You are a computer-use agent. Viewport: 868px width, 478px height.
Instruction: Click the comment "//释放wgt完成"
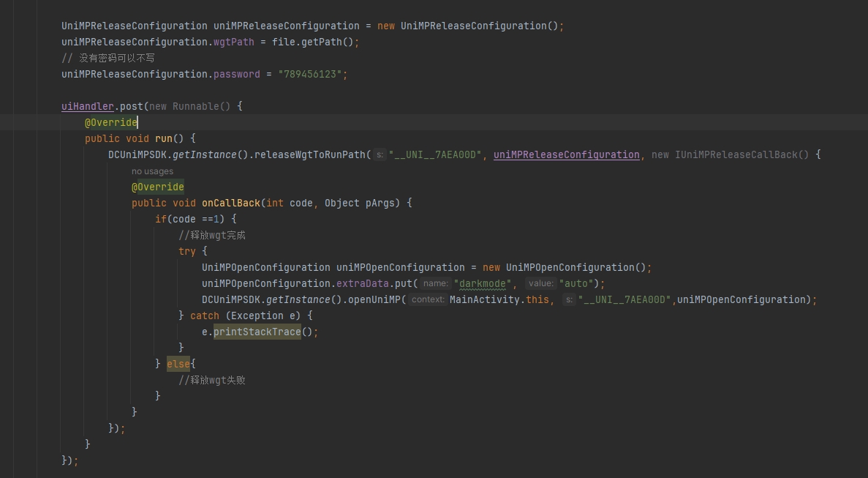tap(212, 235)
